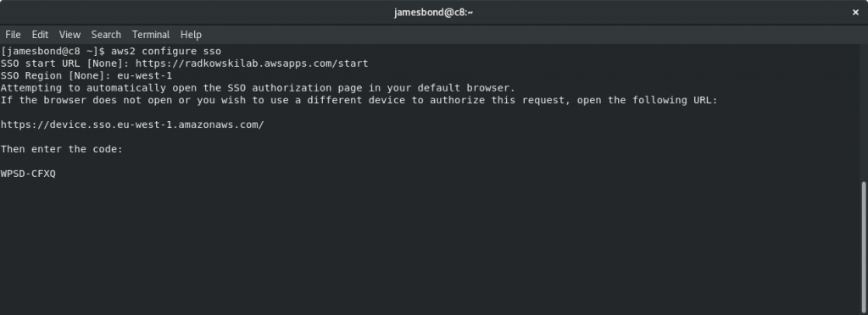Open the device.sso.eu-west-1.amazonaws.com URL
Viewport: 868px width, 315px height.
tap(132, 124)
